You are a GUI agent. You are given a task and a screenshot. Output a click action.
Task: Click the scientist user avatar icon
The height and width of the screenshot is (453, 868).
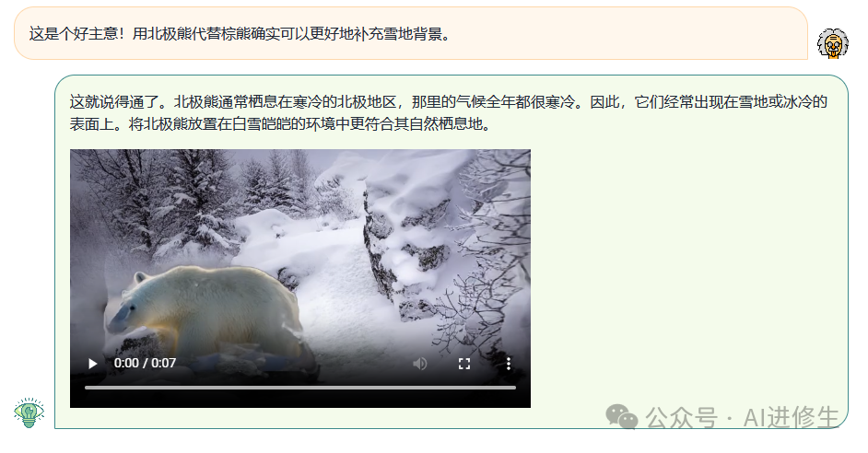[833, 43]
